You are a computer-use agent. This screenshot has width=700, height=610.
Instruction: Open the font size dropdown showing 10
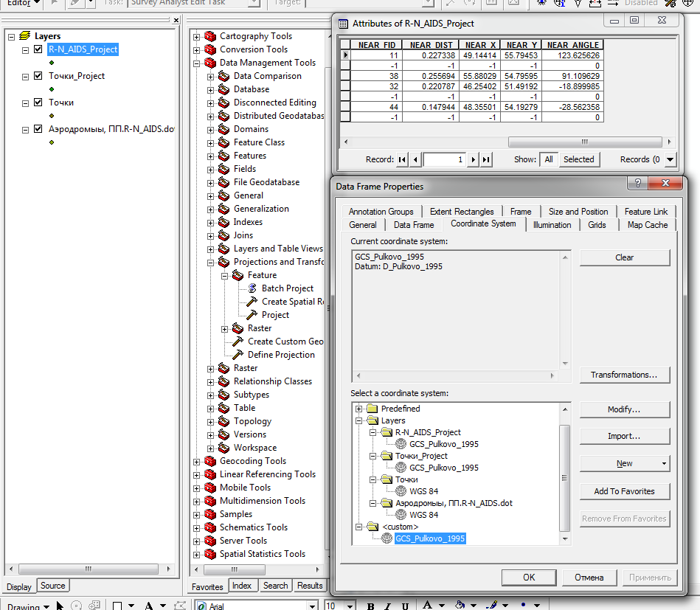point(350,606)
